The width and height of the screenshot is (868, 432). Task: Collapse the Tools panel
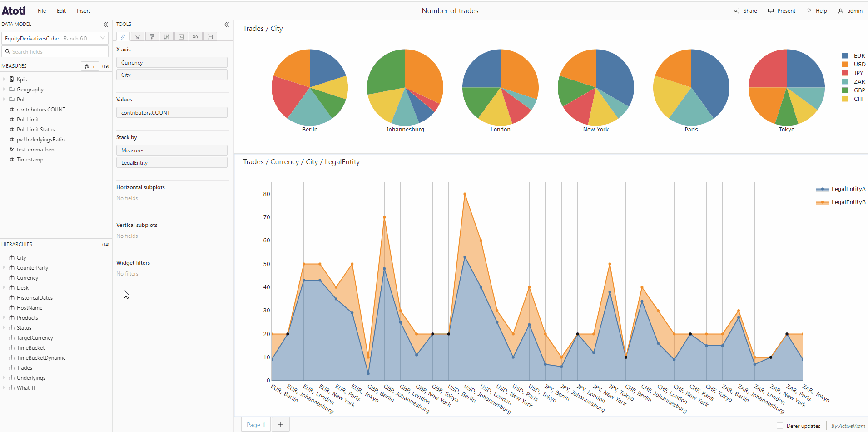coord(227,25)
